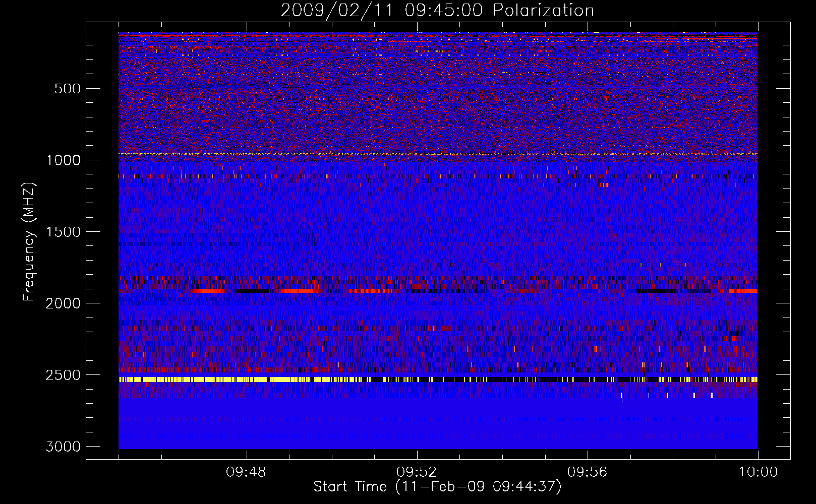Click the 09:48 time tick label
Image resolution: width=816 pixels, height=504 pixels.
246,472
